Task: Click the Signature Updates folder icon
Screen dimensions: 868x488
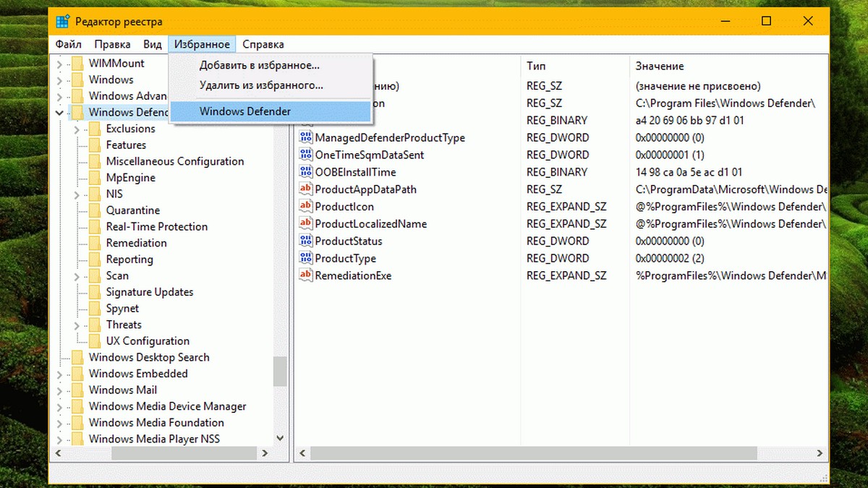Action: click(x=94, y=292)
